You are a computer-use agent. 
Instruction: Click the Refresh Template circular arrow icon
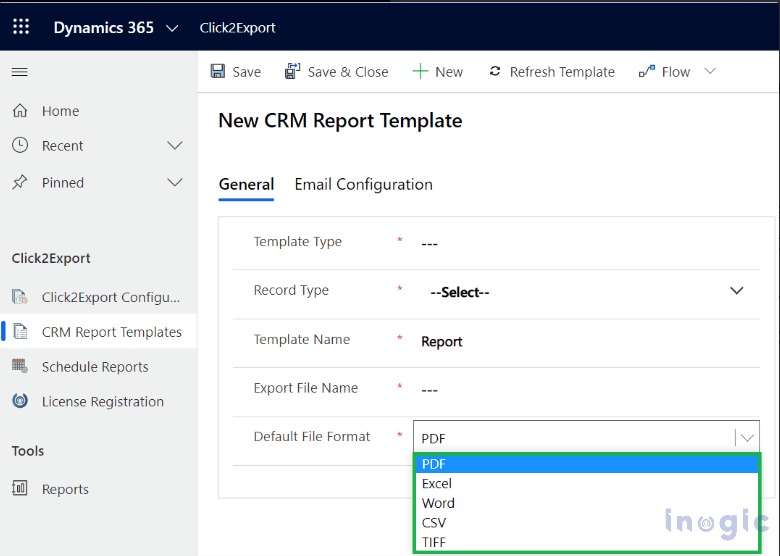click(495, 71)
